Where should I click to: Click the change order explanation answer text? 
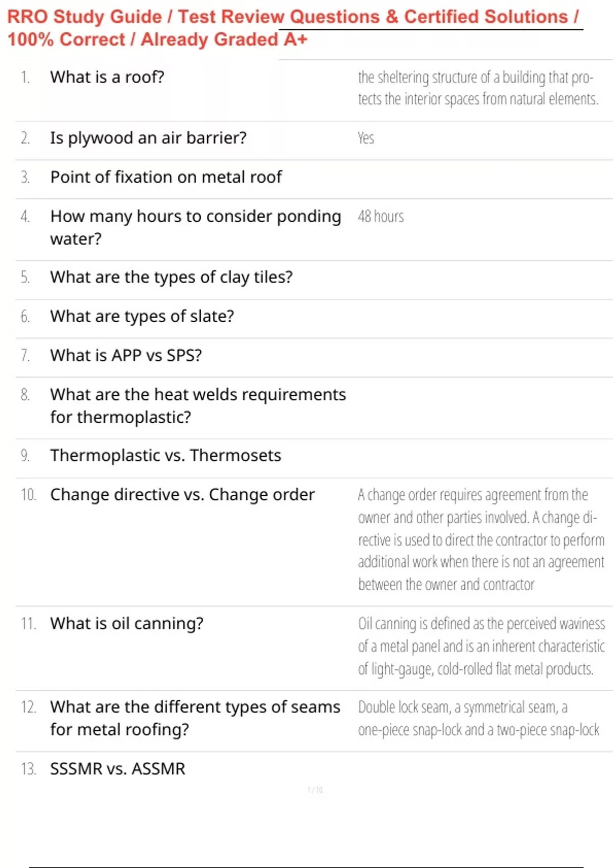point(481,539)
